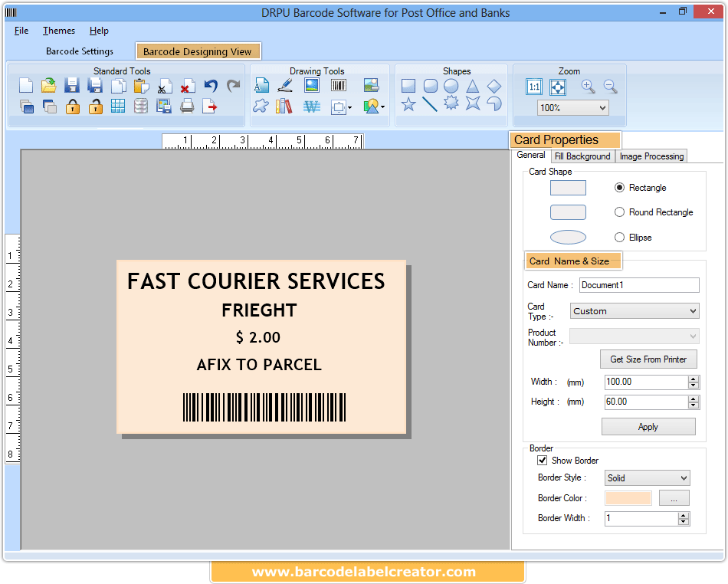Decrease the Height value with down arrow
The height and width of the screenshot is (584, 728).
[x=694, y=405]
